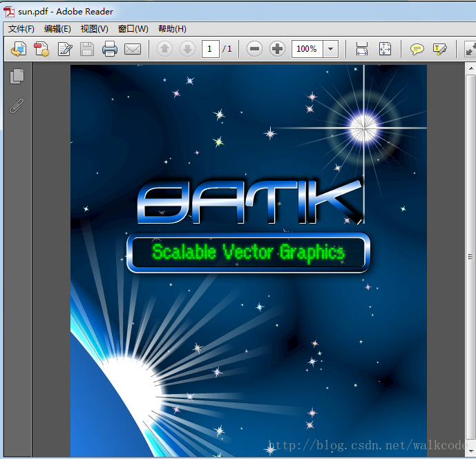Open the 视图(V) menu
476x459 pixels.
94,29
